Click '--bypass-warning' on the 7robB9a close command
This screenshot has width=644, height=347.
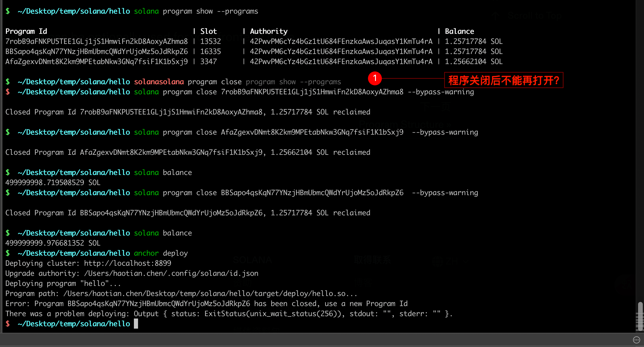click(441, 92)
